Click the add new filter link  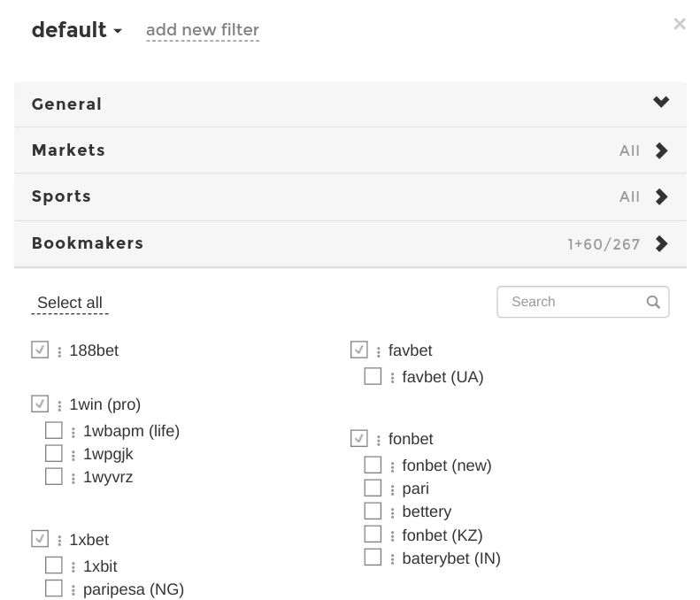[203, 30]
